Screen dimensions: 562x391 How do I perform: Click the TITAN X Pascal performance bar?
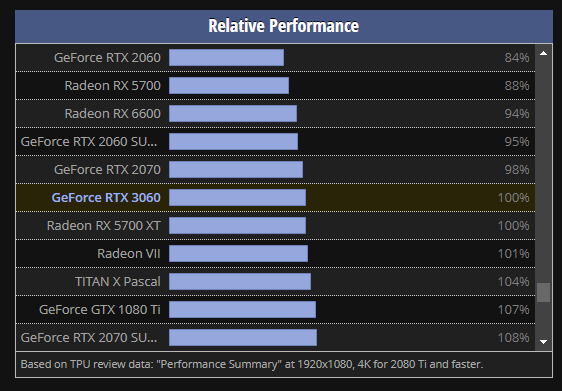click(240, 281)
